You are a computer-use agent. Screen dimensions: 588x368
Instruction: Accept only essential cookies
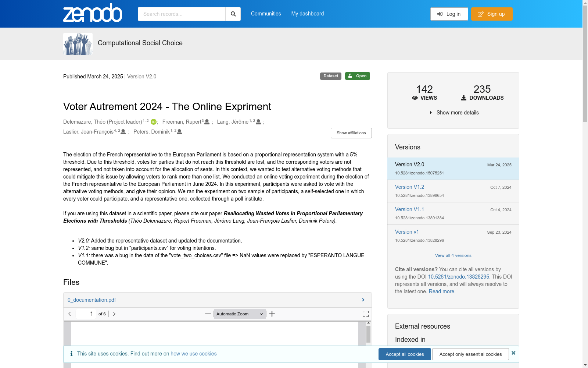tap(470, 354)
